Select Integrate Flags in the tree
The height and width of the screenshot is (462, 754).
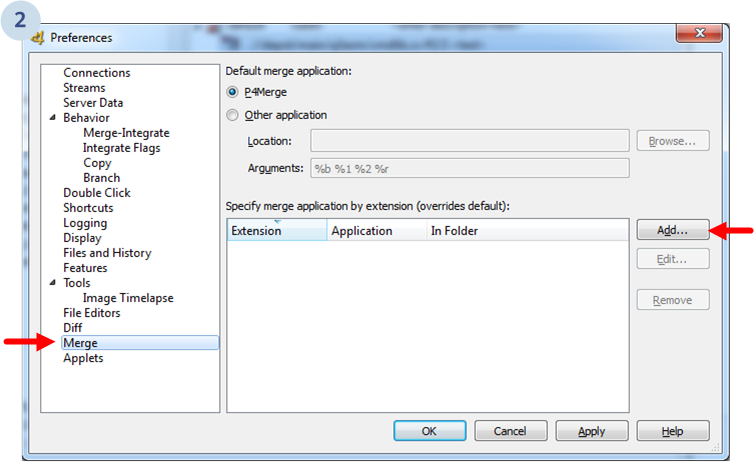tap(121, 148)
